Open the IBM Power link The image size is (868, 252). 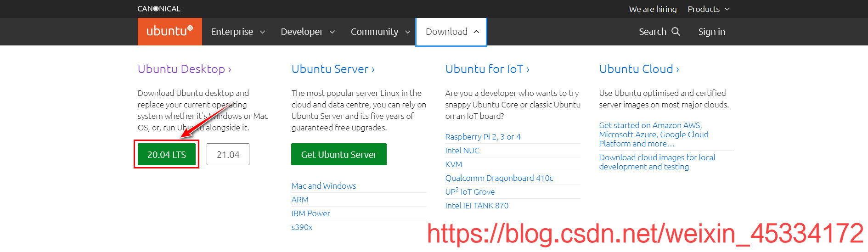[310, 213]
